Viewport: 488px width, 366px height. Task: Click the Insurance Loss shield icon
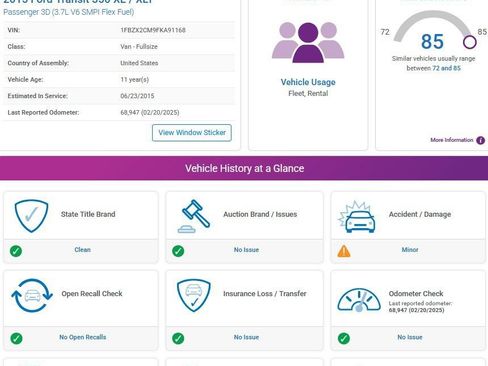tap(194, 295)
